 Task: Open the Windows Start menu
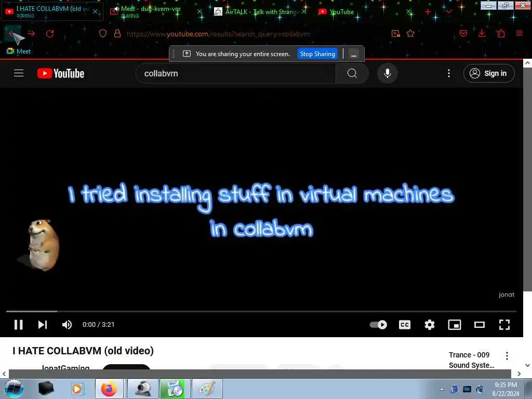(x=14, y=389)
